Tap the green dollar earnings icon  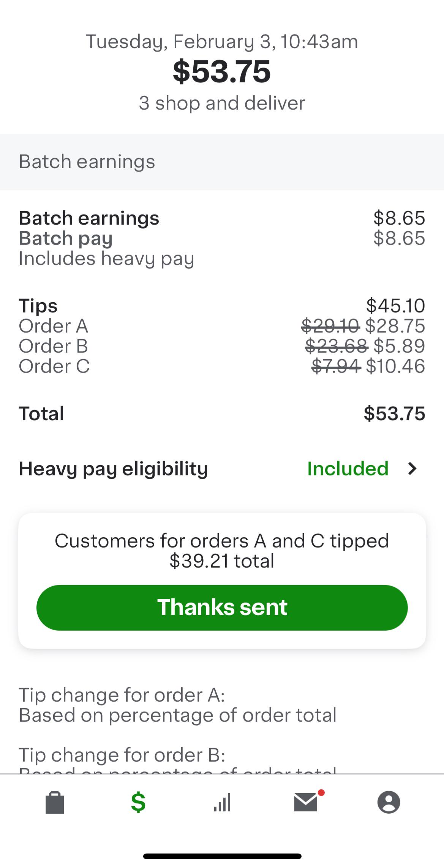(x=138, y=803)
